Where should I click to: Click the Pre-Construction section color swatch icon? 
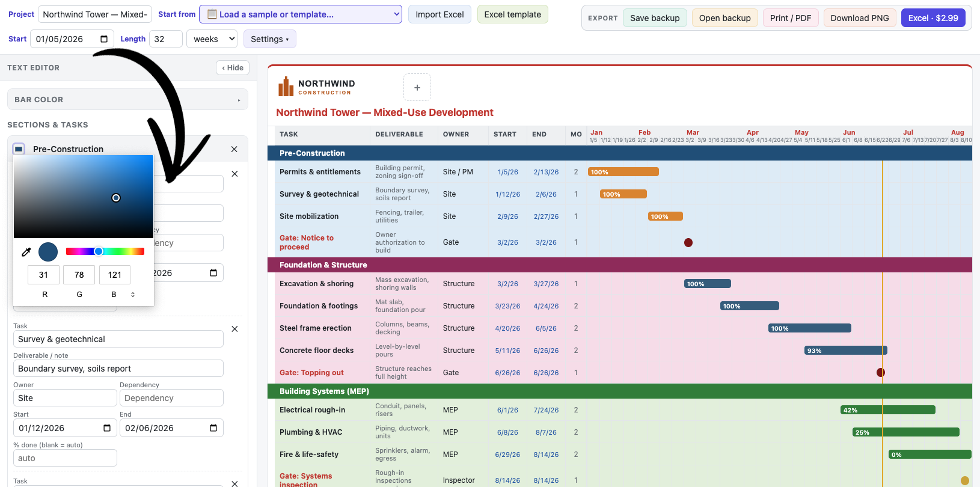coord(19,149)
